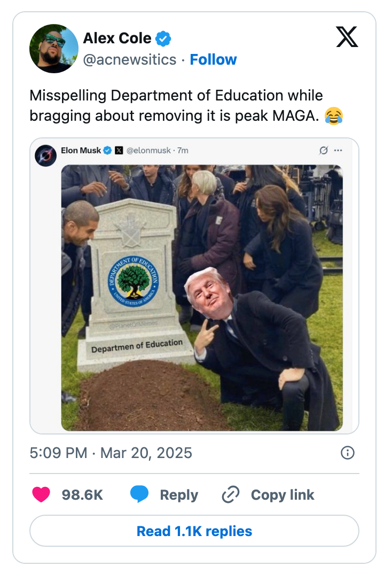Click the verified badge beside Alex Cole
This screenshot has height=574, width=392.
click(163, 38)
